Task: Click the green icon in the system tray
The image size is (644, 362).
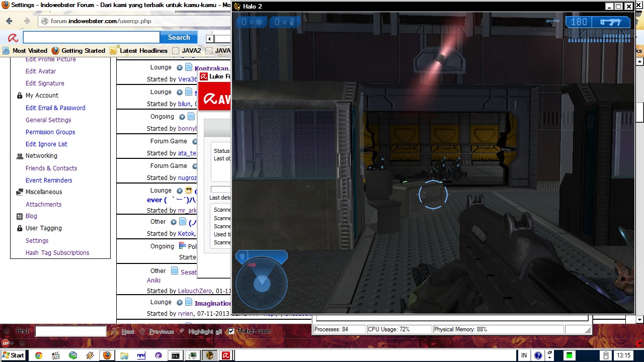Action: click(569, 355)
